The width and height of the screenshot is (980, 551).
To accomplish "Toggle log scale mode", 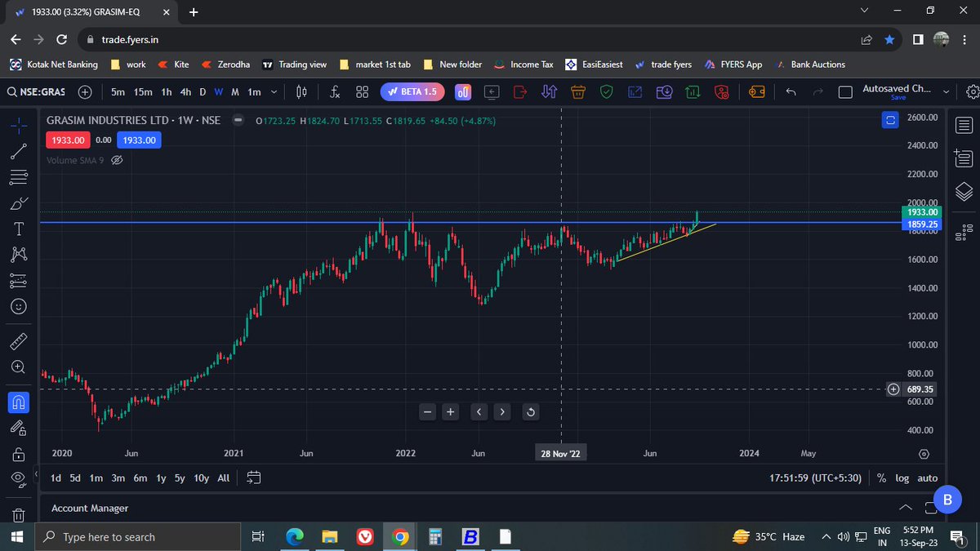I will (x=902, y=478).
